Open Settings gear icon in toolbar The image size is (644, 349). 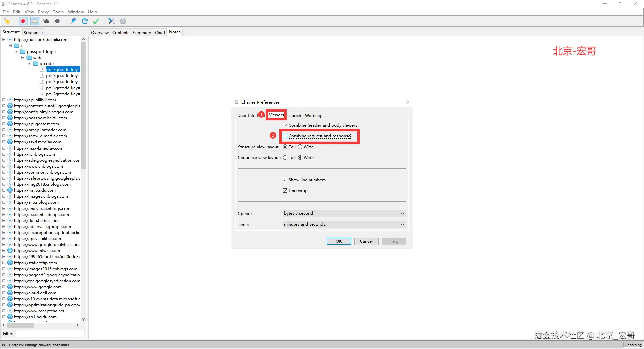[x=123, y=21]
